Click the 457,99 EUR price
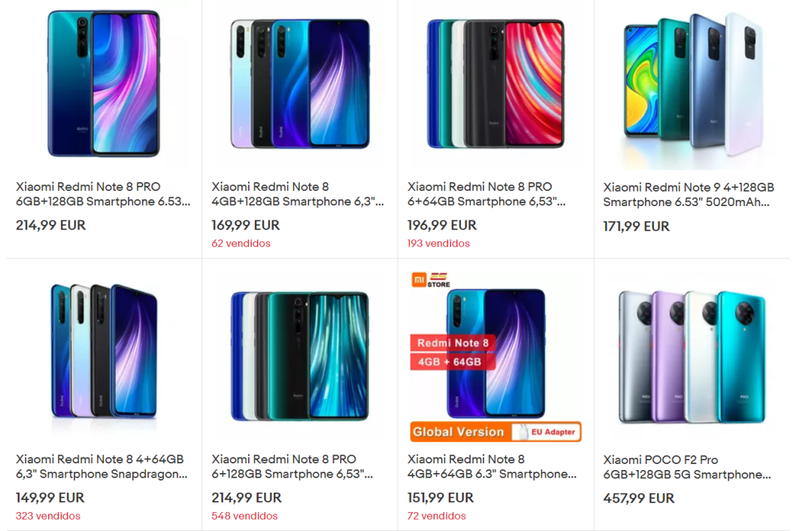Viewport: 812px width, 531px height. pyautogui.click(x=638, y=498)
